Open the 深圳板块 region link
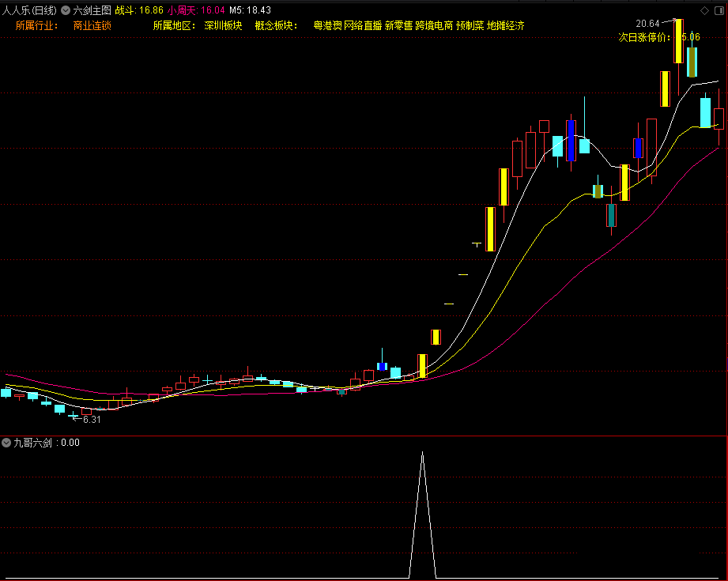728x581 pixels. coord(223,25)
